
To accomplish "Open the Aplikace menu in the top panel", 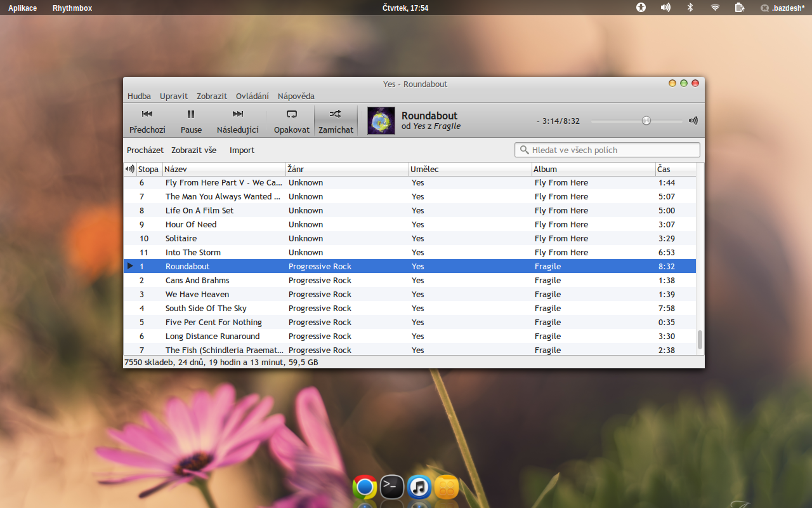I will 23,8.
